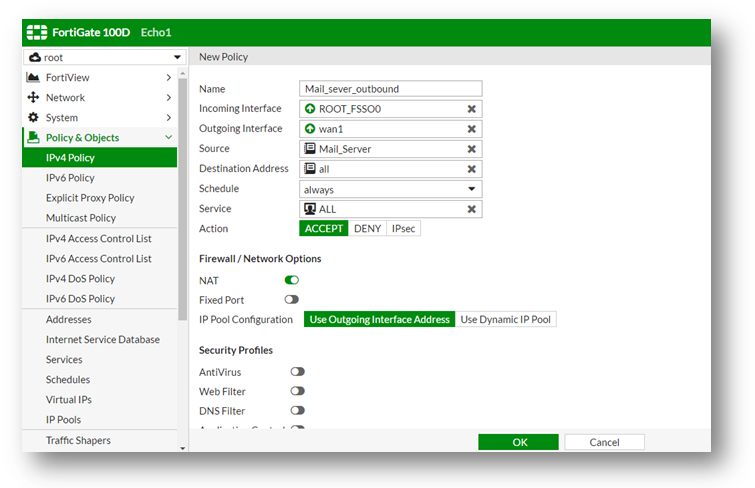This screenshot has width=755, height=488.
Task: Open IPv4 Access Control List
Action: coord(100,238)
